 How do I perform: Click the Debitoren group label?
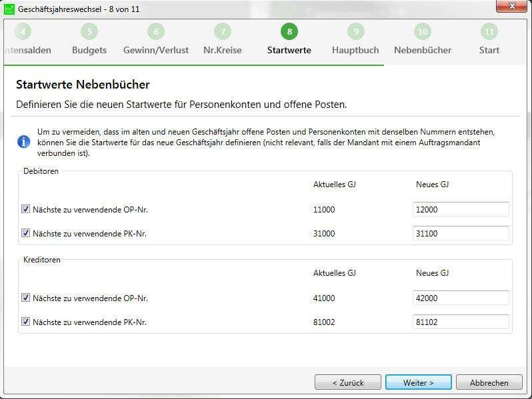pyautogui.click(x=41, y=171)
